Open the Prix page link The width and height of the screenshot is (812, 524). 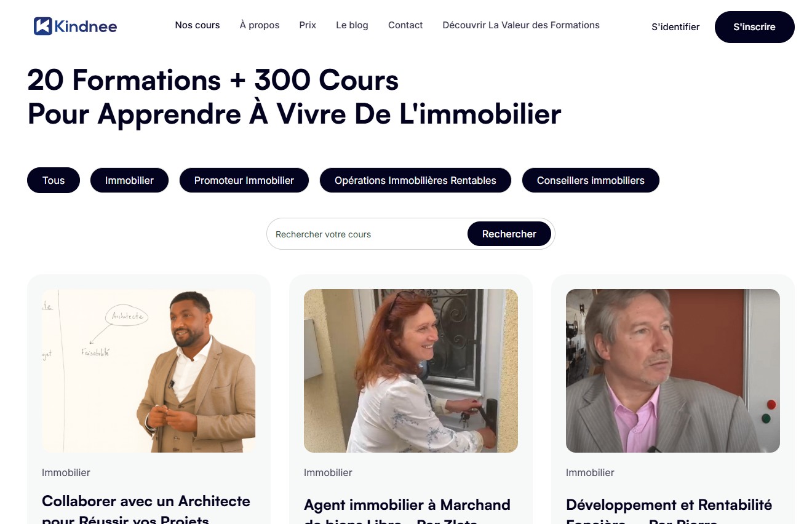[x=308, y=25]
